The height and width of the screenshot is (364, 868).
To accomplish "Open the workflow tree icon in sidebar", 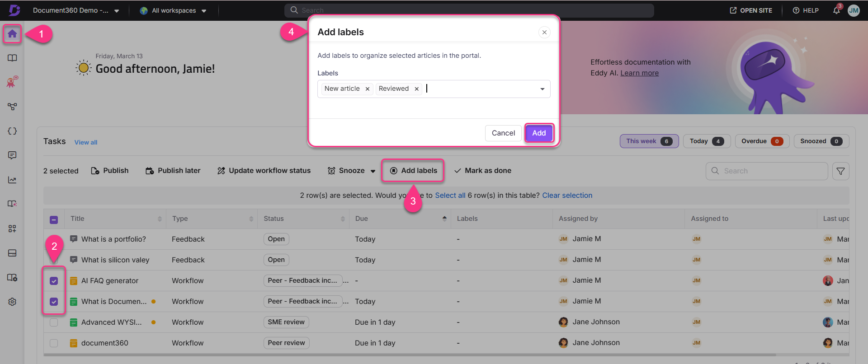I will (12, 107).
